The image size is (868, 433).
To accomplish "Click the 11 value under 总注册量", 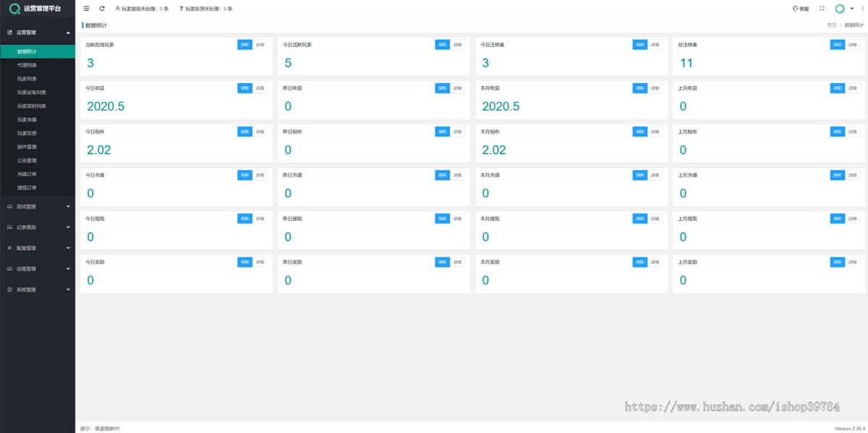I will [686, 63].
